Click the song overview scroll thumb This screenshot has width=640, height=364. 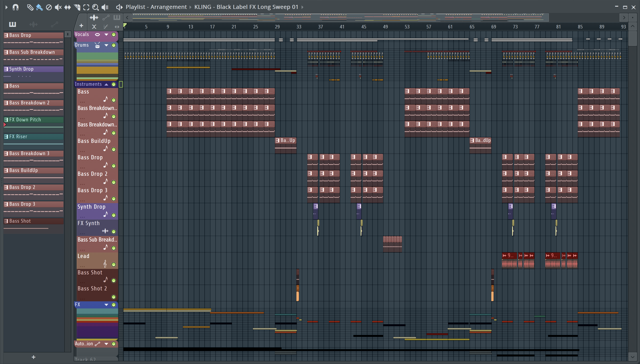[x=340, y=18]
